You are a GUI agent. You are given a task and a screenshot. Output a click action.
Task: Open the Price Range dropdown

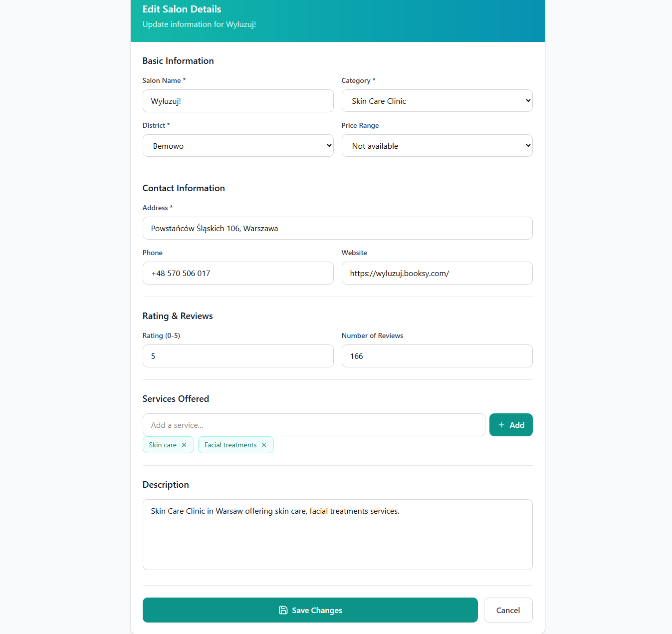tap(437, 146)
